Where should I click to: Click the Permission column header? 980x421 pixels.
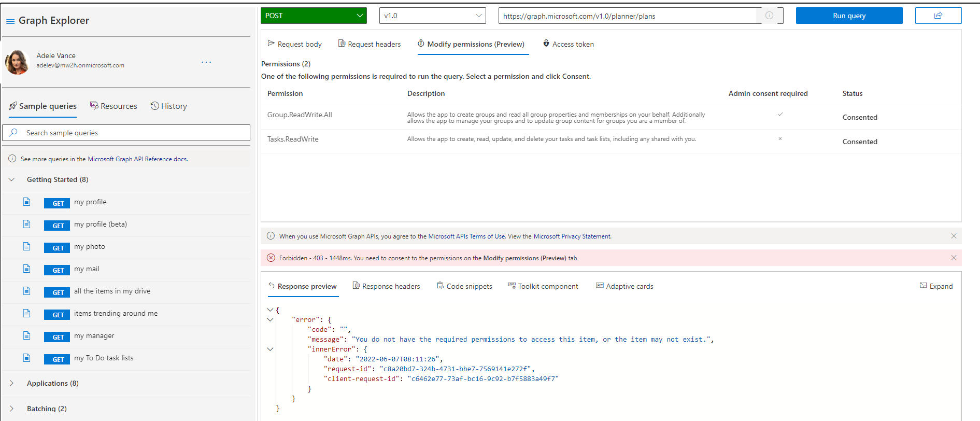[285, 93]
